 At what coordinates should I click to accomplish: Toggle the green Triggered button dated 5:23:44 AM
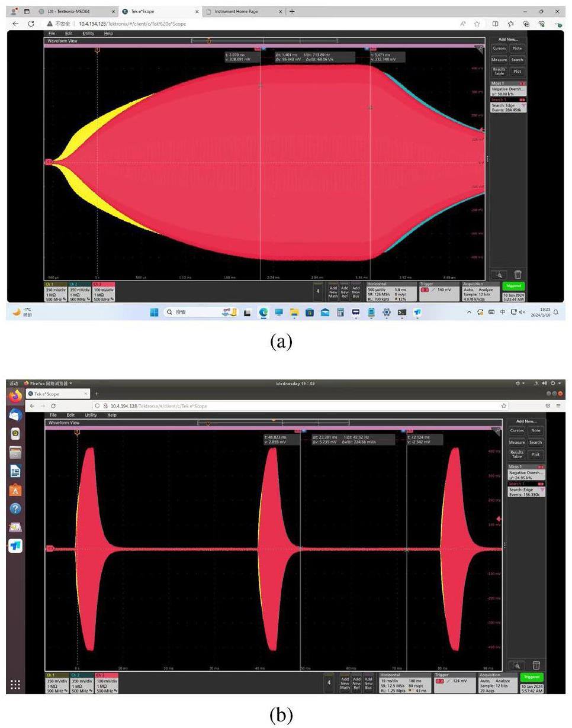pos(512,286)
